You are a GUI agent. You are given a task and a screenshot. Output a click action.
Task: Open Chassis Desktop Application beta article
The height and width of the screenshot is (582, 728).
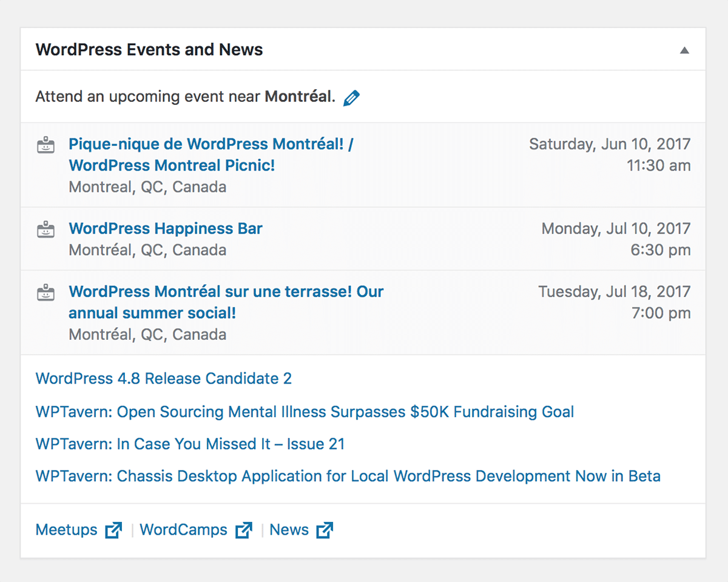[x=348, y=476]
